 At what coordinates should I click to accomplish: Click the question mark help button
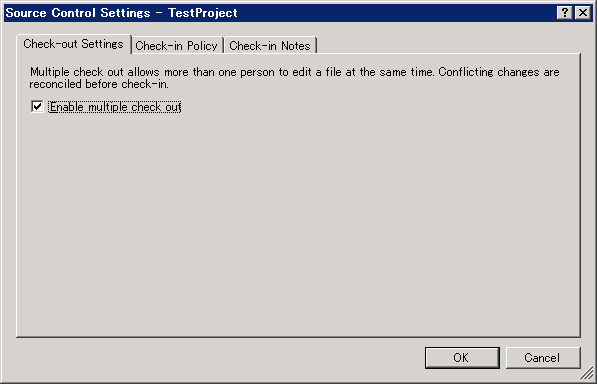565,13
